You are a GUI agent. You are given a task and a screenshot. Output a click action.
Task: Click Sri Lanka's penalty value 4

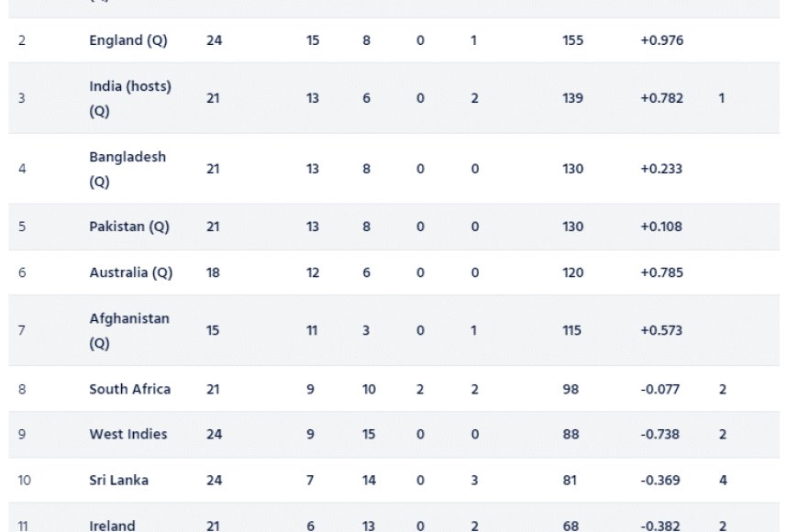pos(723,481)
